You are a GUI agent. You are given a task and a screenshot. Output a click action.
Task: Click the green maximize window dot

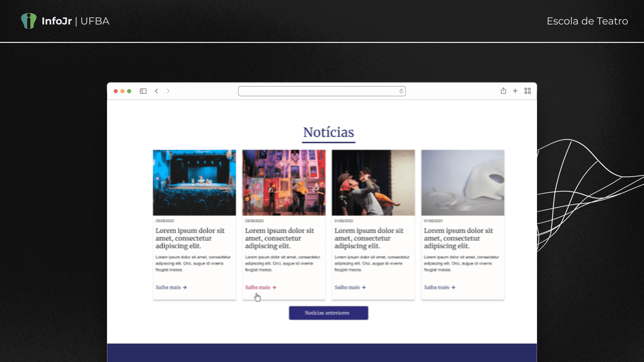coord(129,91)
